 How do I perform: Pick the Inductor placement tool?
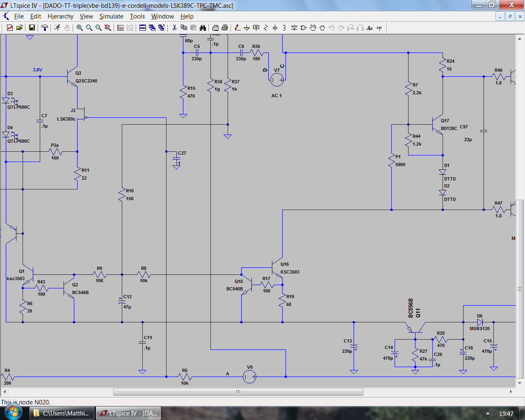click(284, 27)
